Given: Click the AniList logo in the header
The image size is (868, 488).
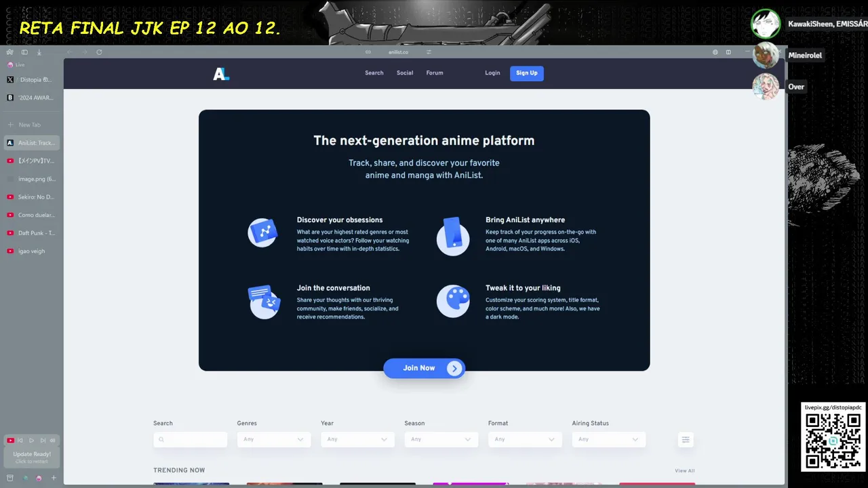Looking at the screenshot, I should (221, 74).
